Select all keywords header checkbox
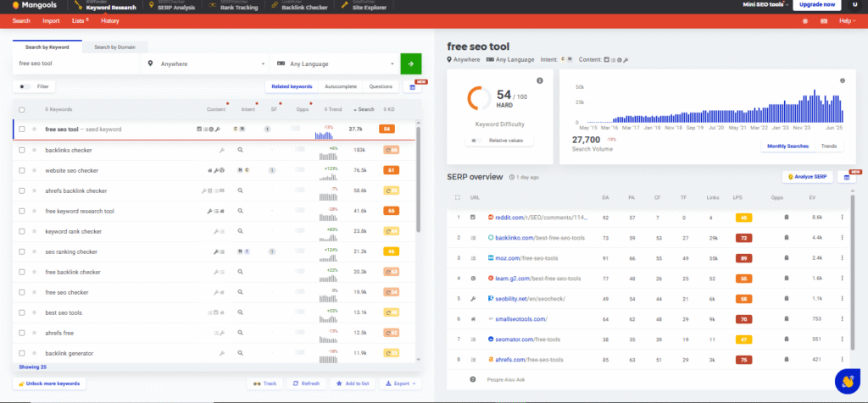Viewport: 868px width, 403px height. pyautogui.click(x=21, y=109)
